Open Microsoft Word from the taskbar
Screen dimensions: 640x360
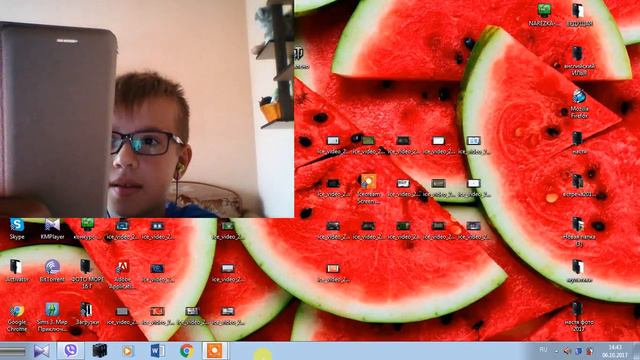tap(157, 351)
